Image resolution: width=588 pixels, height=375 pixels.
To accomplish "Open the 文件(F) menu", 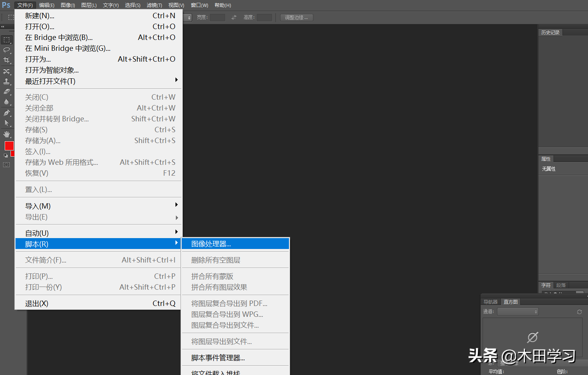I will click(x=25, y=5).
